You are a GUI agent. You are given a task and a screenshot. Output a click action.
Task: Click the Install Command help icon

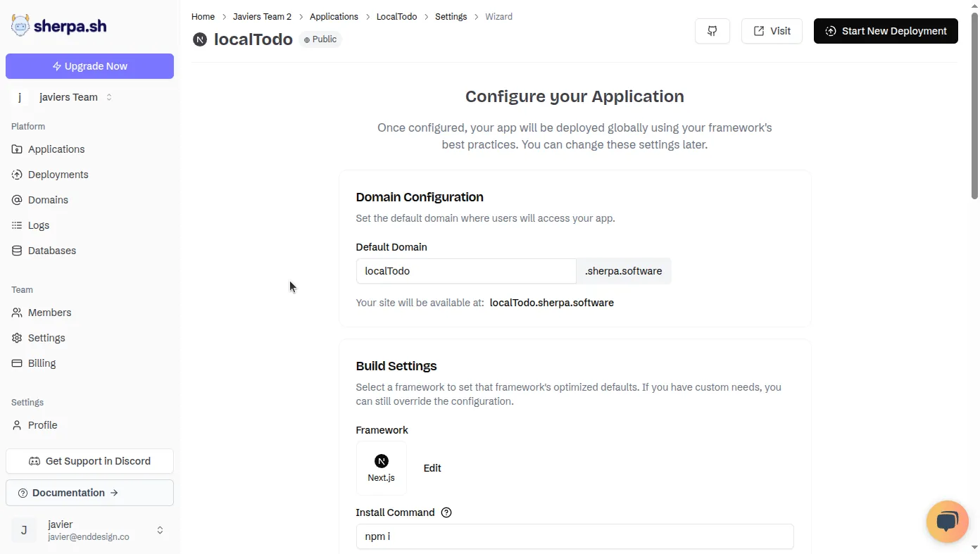coord(446,512)
